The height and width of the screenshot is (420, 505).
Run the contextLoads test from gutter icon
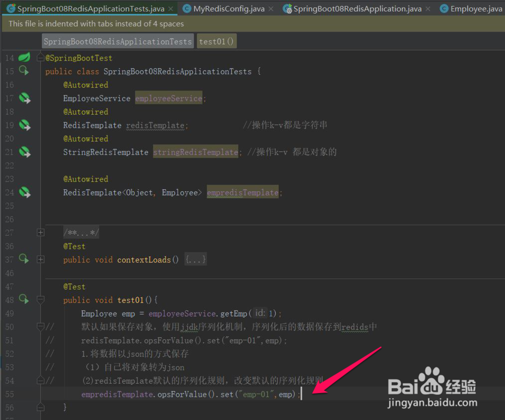[24, 259]
